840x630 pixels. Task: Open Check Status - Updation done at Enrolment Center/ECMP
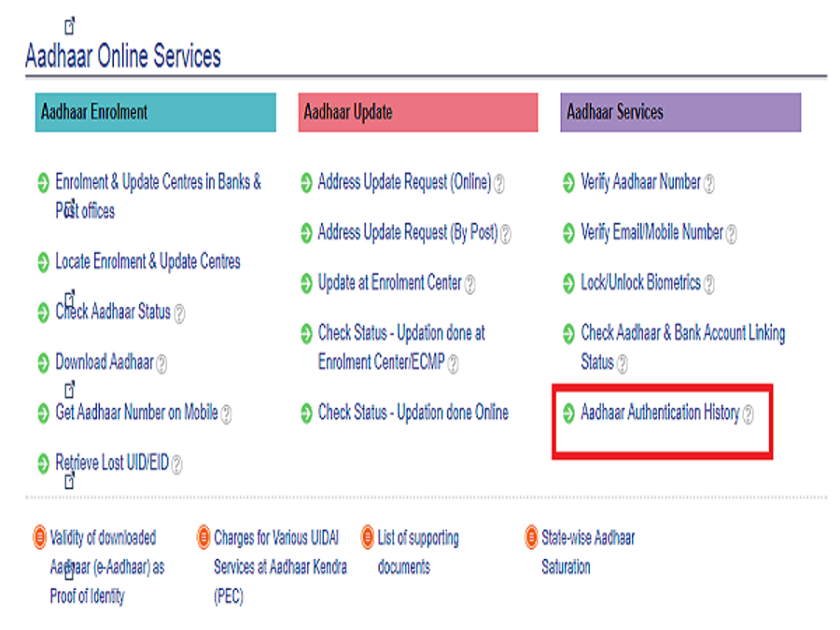401,346
